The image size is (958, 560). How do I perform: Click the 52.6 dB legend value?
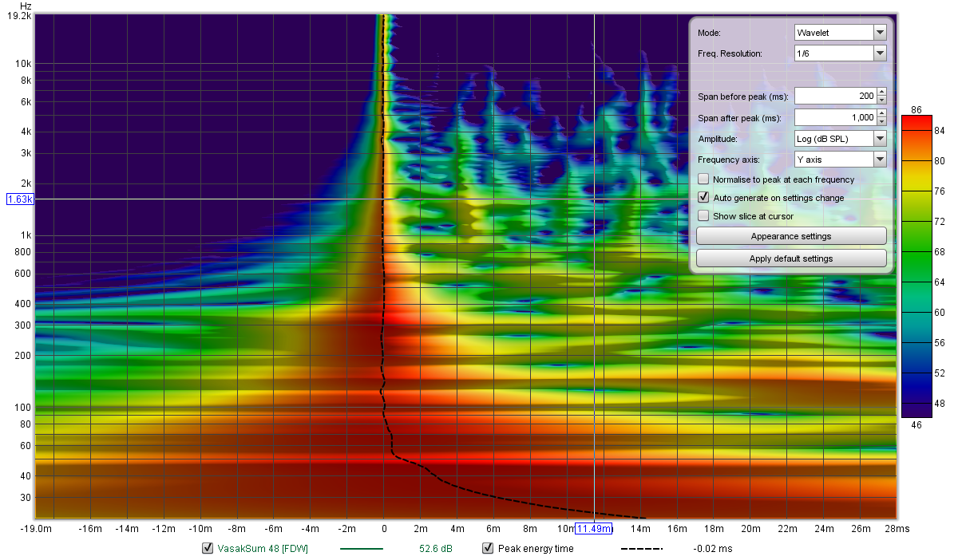436,549
